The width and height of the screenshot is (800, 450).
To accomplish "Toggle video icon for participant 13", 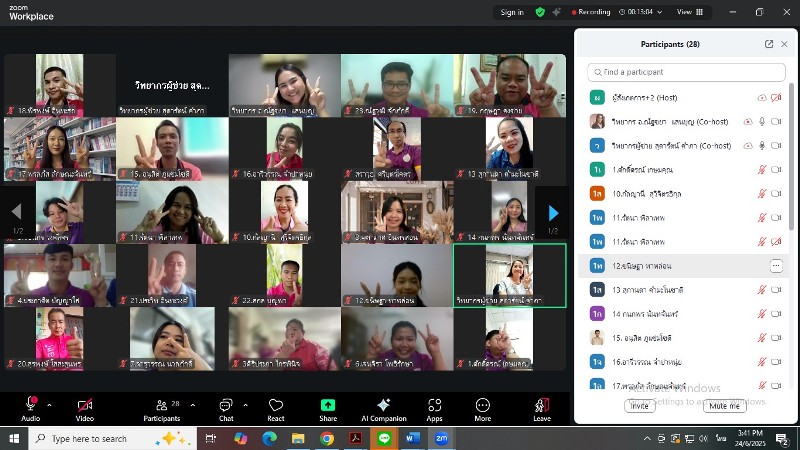I will pyautogui.click(x=776, y=290).
